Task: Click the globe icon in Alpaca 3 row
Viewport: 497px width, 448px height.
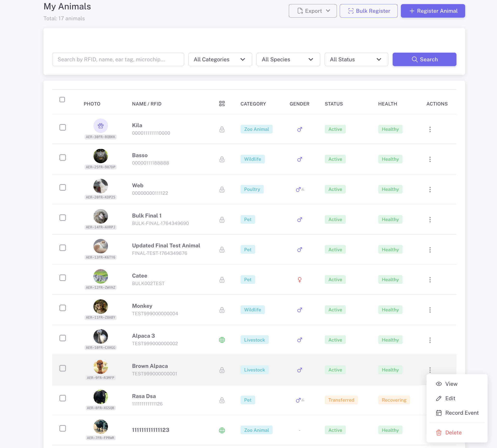Action: 222,340
